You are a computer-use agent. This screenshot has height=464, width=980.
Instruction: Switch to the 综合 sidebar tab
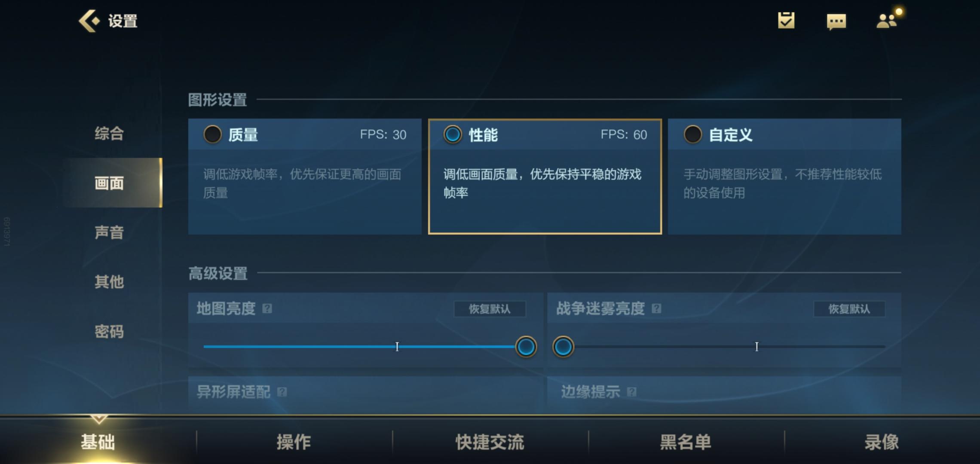(109, 133)
